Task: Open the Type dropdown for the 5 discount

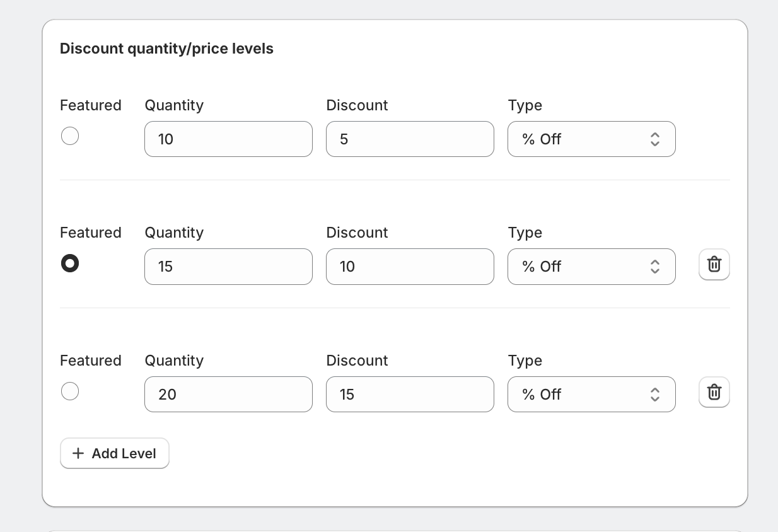Action: point(591,139)
